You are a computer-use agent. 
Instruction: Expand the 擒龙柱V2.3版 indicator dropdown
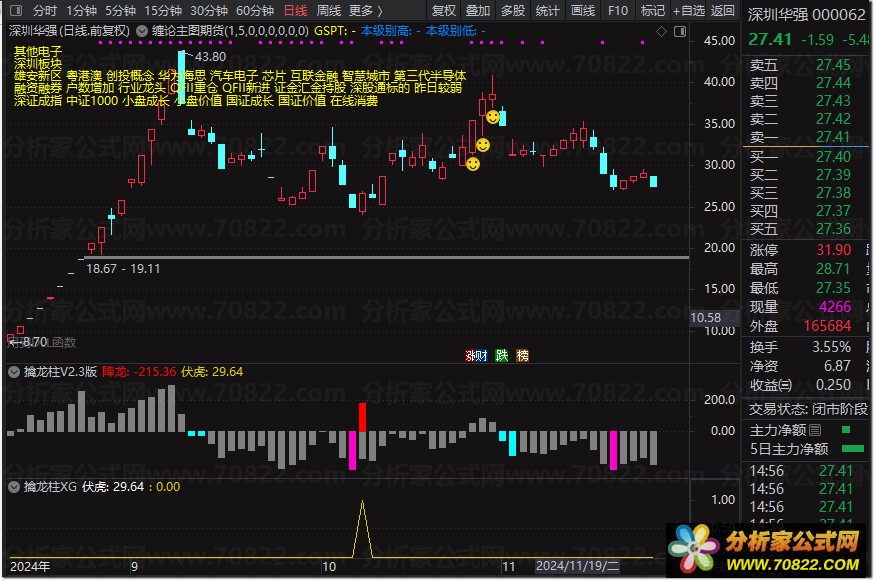click(13, 372)
